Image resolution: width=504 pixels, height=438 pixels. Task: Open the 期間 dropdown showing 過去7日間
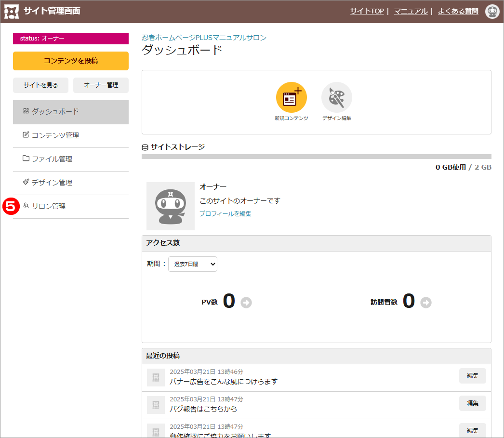click(193, 264)
